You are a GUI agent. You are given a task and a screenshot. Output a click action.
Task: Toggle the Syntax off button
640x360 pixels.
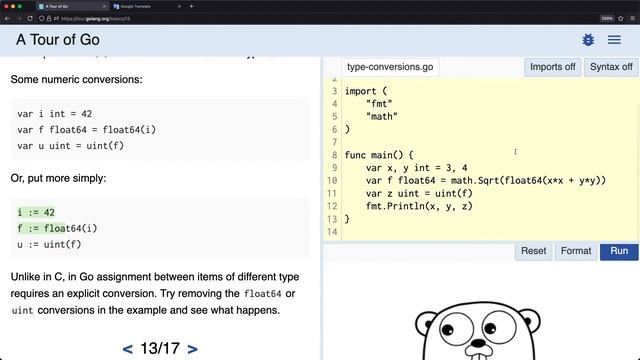(x=611, y=67)
